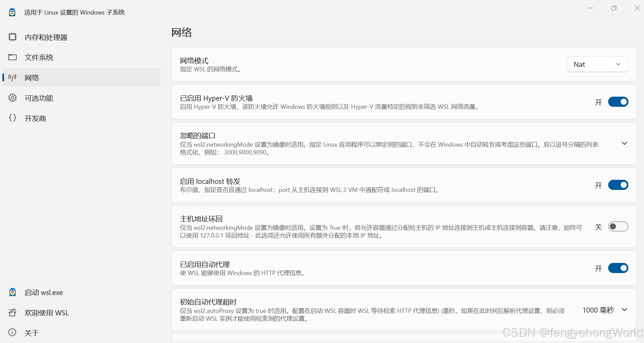Click the 已启用 Hyper-V 防火墙 title
This screenshot has width=644, height=343.
[x=216, y=98]
